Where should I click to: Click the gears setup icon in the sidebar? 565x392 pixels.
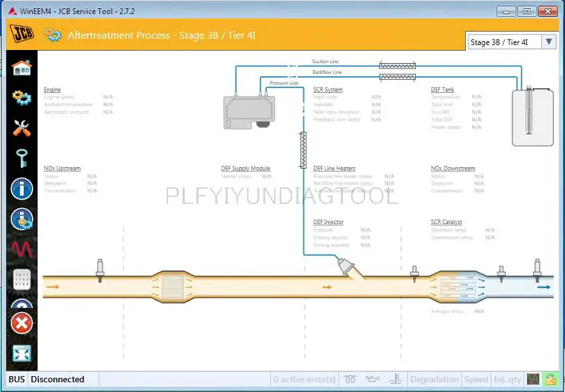click(22, 98)
